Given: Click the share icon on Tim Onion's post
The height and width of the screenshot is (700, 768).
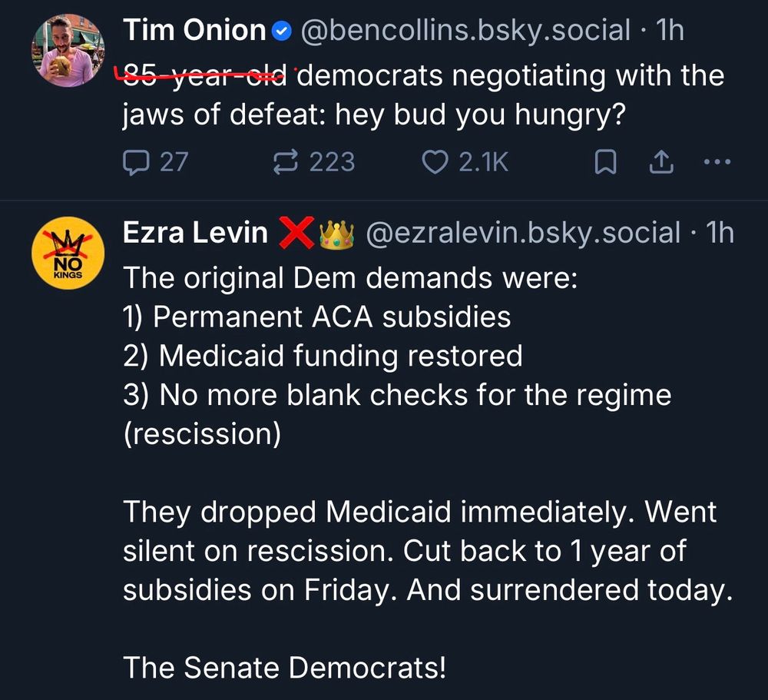Looking at the screenshot, I should pos(661,161).
